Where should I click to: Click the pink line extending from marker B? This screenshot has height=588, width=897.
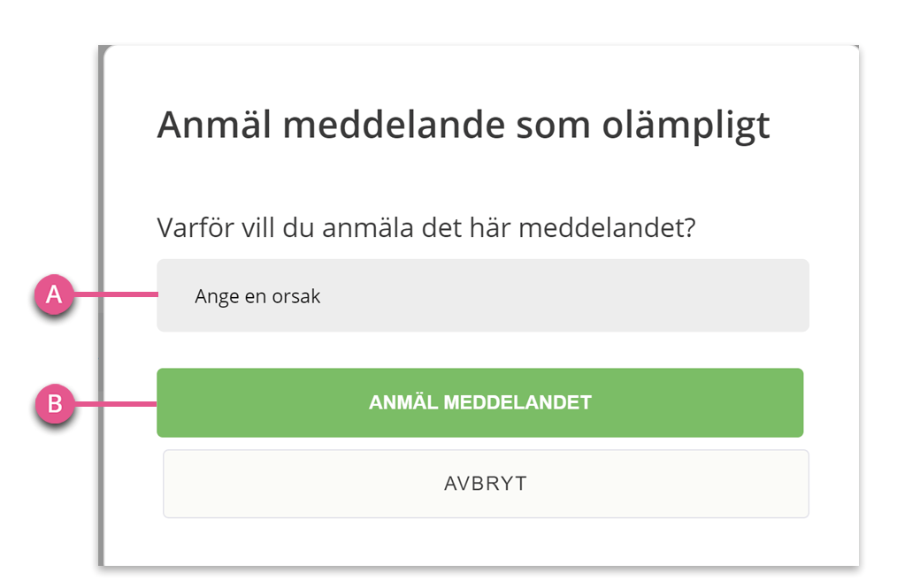(116, 404)
